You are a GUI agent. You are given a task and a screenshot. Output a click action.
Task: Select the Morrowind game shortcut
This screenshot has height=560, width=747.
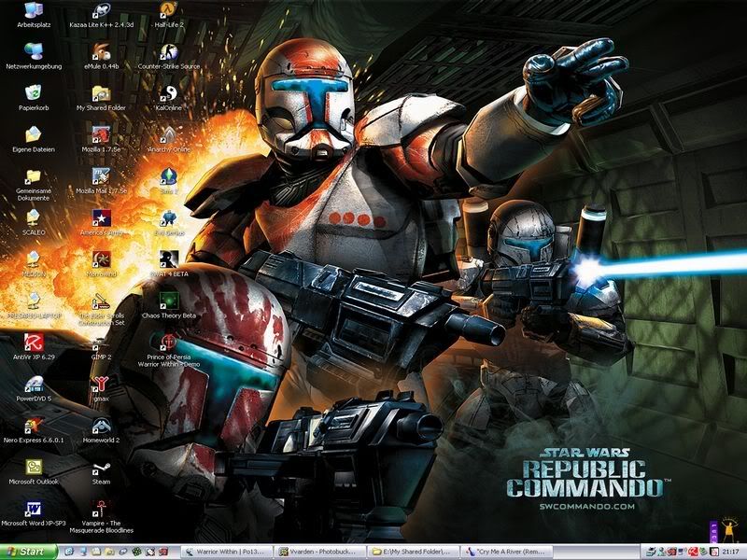[101, 263]
